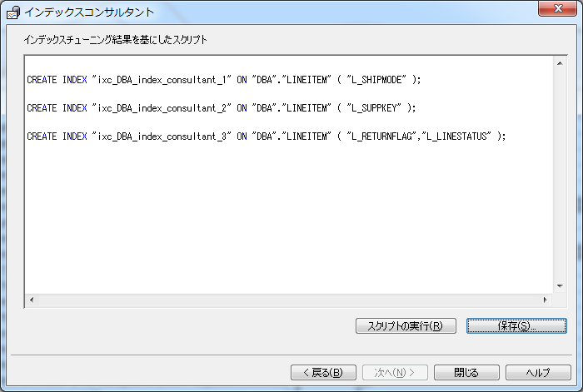Image resolution: width=583 pixels, height=392 pixels.
Task: Open help via the ヘルプ button
Action: pyautogui.click(x=538, y=372)
